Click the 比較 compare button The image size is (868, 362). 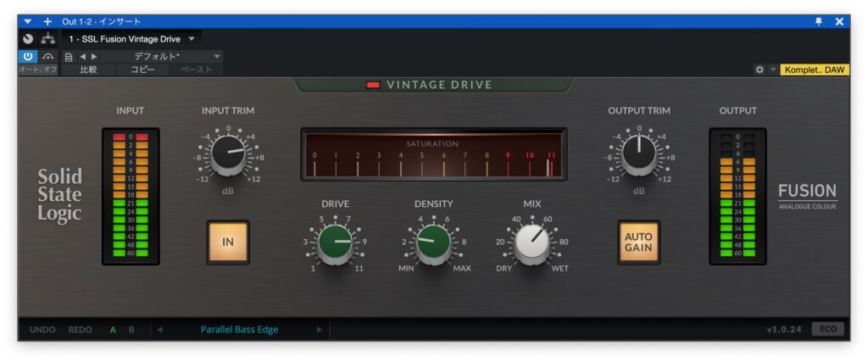pyautogui.click(x=87, y=70)
